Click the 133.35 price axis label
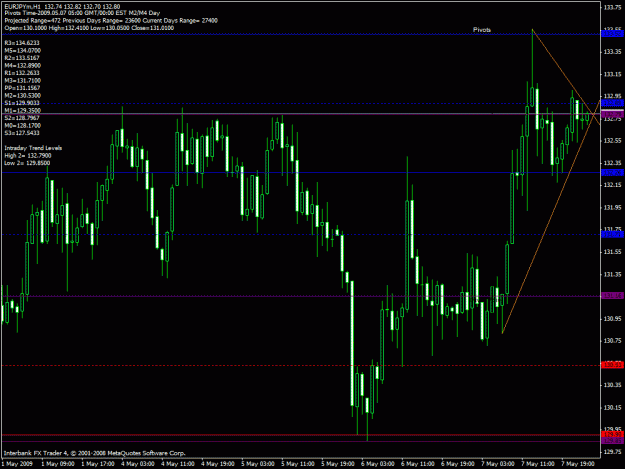Screen dimensions: 625x469 tap(612, 52)
